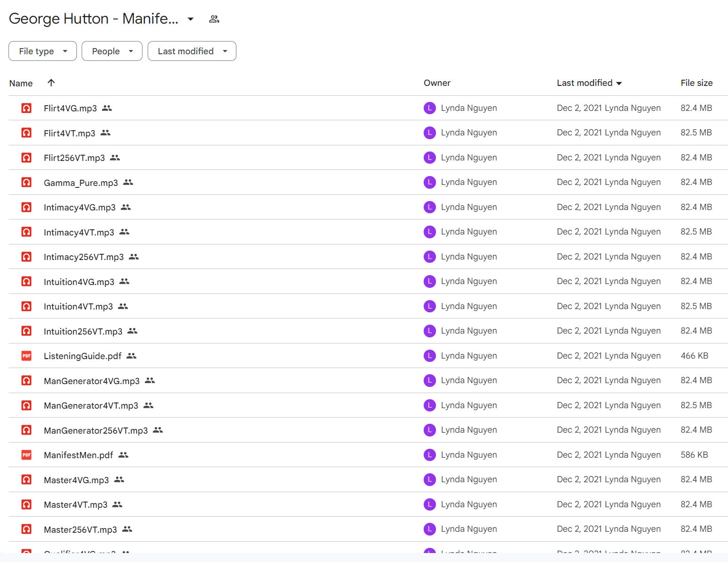728x562 pixels.
Task: Click owner avatar in Flirt4VG.mp3 row
Action: pos(430,108)
